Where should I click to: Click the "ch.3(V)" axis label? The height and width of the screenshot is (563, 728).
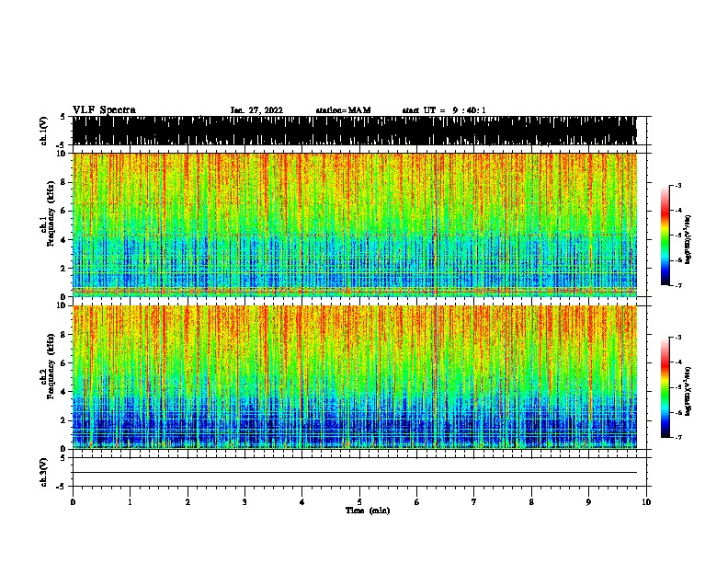pyautogui.click(x=44, y=472)
